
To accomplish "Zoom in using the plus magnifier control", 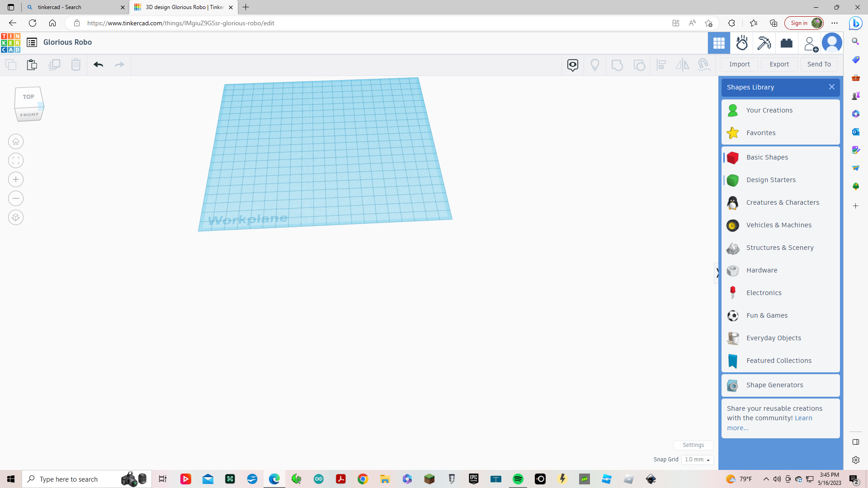I will (x=16, y=179).
